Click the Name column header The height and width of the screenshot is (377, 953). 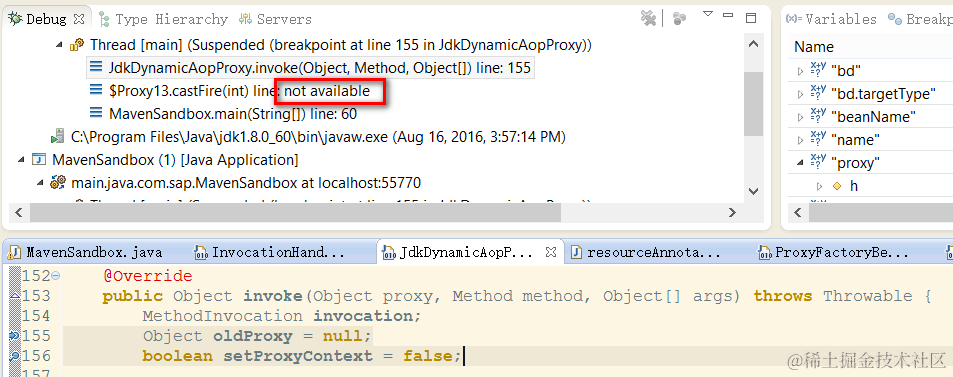[814, 47]
